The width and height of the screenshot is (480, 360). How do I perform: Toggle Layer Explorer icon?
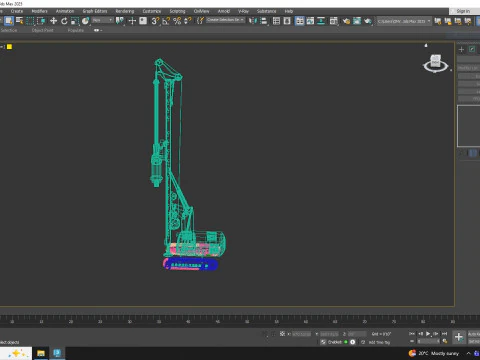coord(287,21)
